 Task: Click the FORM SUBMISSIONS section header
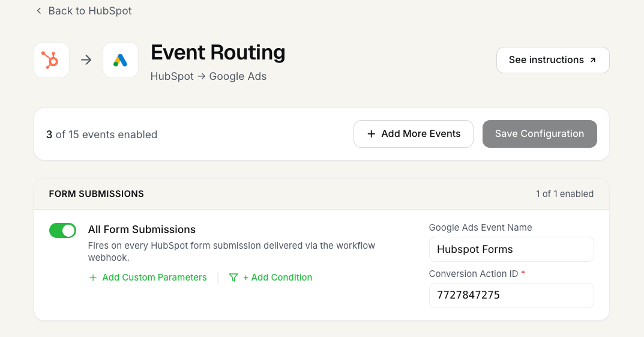pos(97,194)
